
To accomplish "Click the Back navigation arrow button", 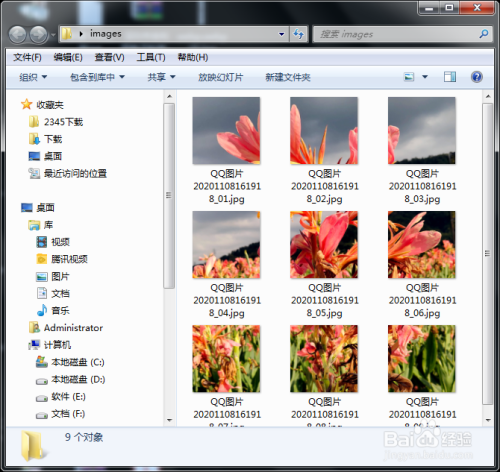I will [x=17, y=34].
